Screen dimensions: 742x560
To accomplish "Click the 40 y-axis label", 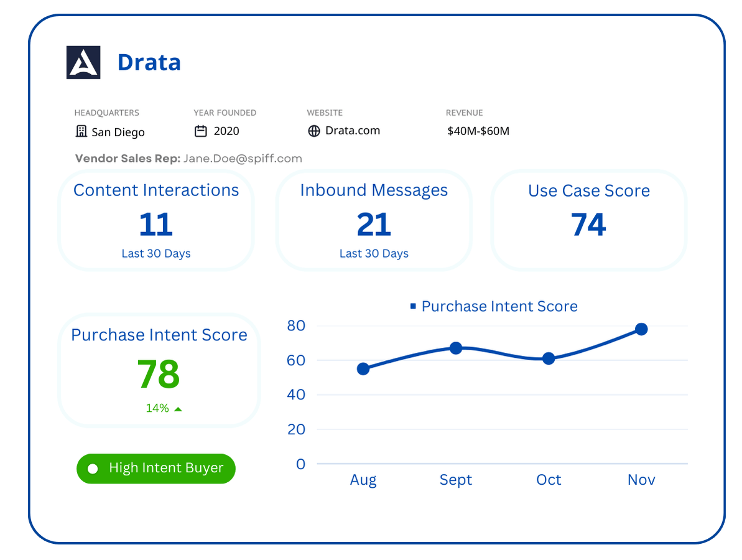I will 296,394.
